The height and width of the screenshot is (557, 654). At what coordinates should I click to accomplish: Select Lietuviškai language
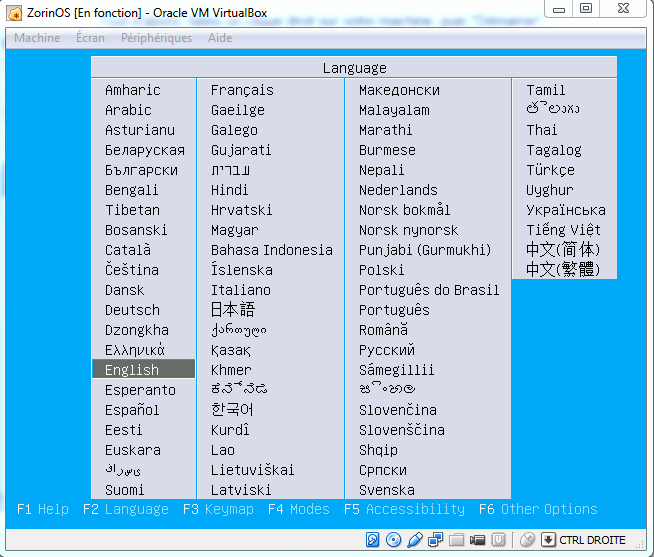pyautogui.click(x=252, y=470)
